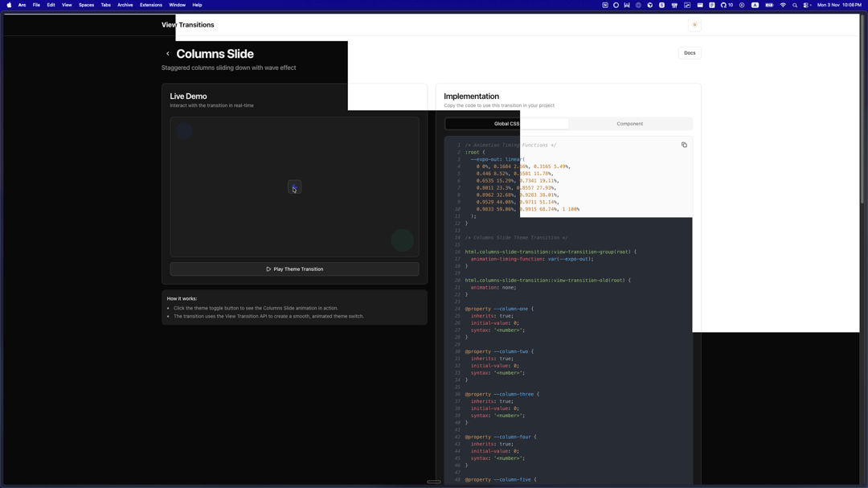Click the '@property --column-one' line
The width and height of the screenshot is (868, 488).
click(499, 309)
